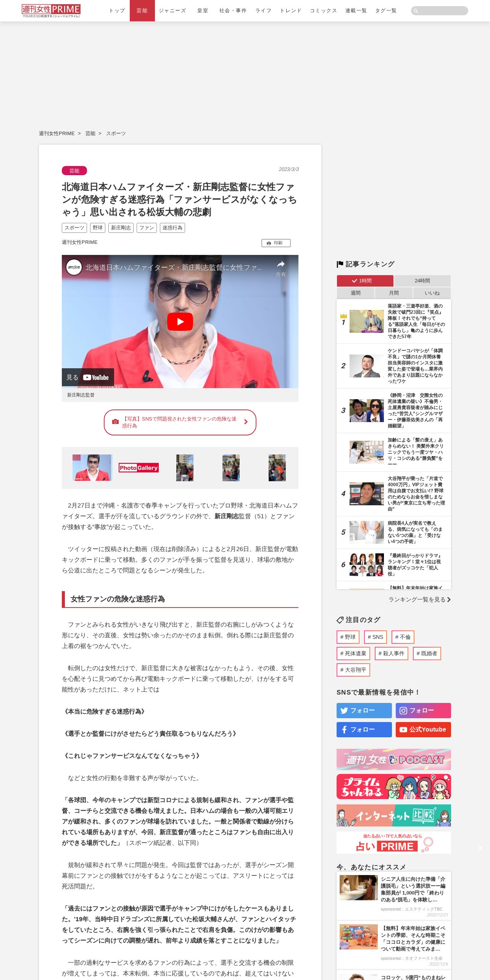Open the 【写真】SNSで問題視 photo link
Viewport: 490px width, 980px height.
click(x=180, y=422)
